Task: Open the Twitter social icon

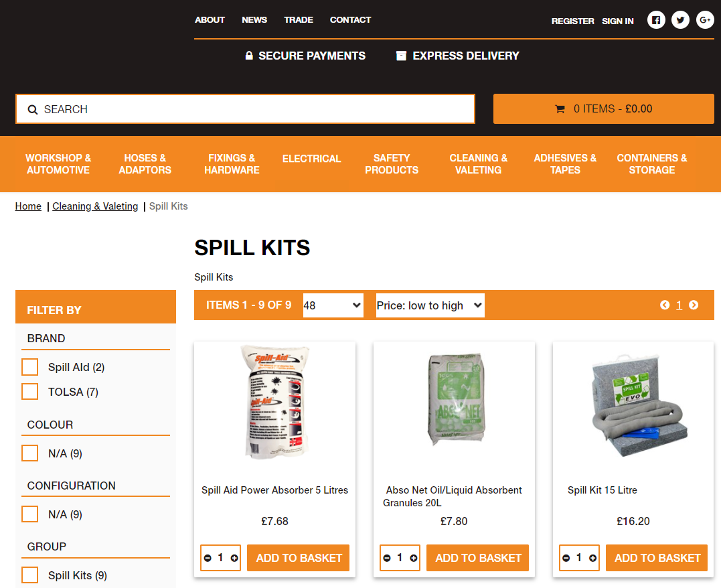Action: [x=681, y=20]
